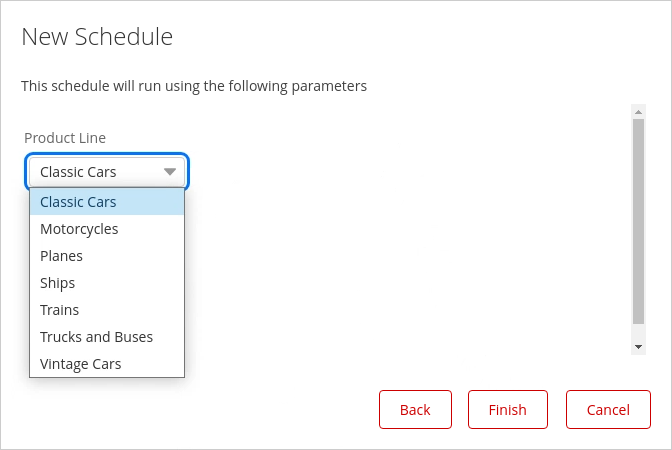Select the highlighted Classic Cars list option
Screen dimensions: 672x450
[x=107, y=202]
